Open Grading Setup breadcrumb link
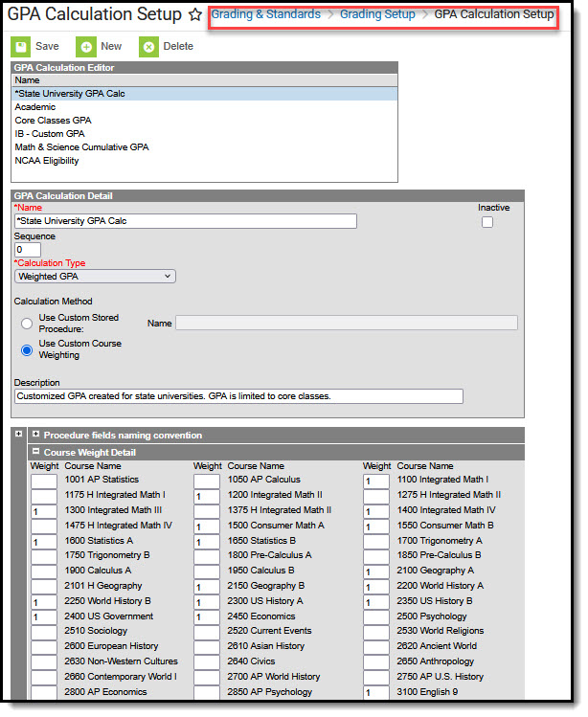Viewport: 588px width, 717px height. [x=378, y=14]
